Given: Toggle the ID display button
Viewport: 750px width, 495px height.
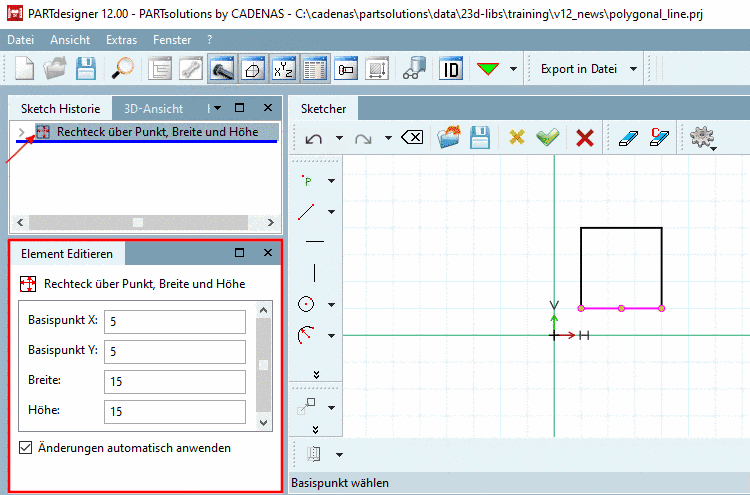Looking at the screenshot, I should click(x=452, y=69).
